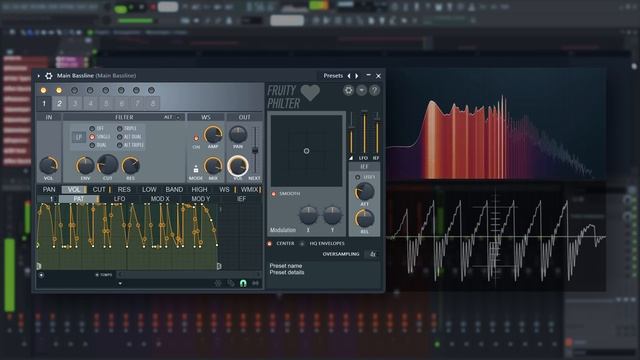Enable the LED above slot 5
Image resolution: width=640 pixels, height=360 pixels.
pos(105,90)
